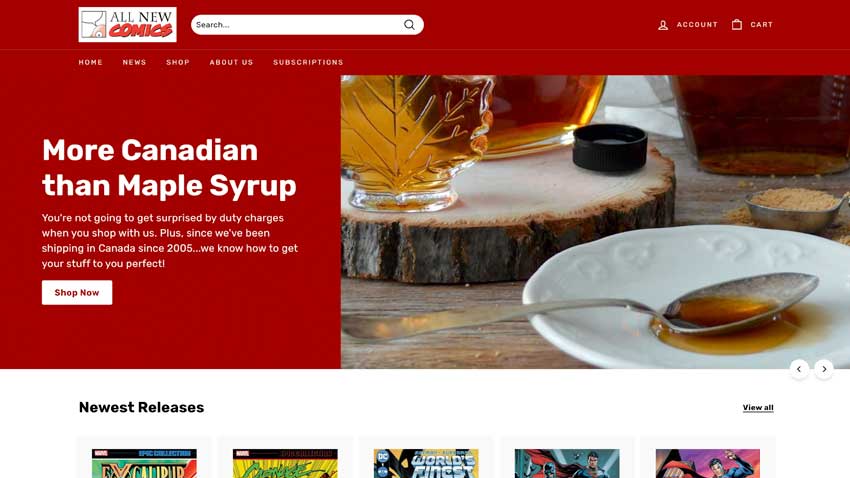
Task: Follow the View all link
Action: coord(758,408)
